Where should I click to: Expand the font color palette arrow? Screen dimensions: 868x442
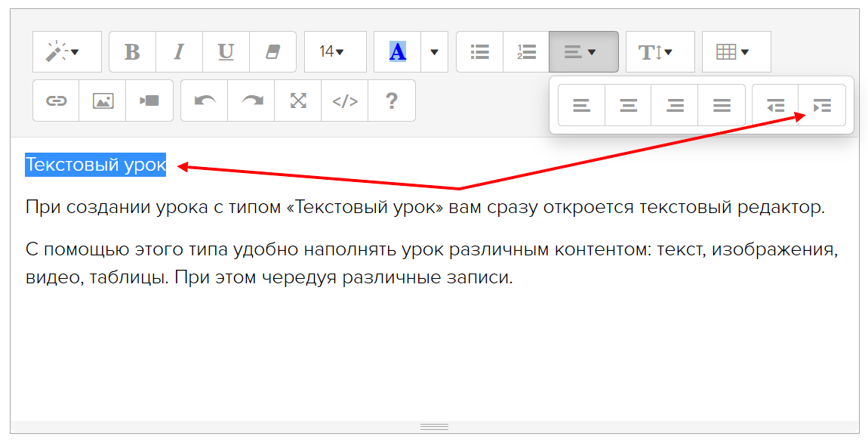(x=434, y=52)
